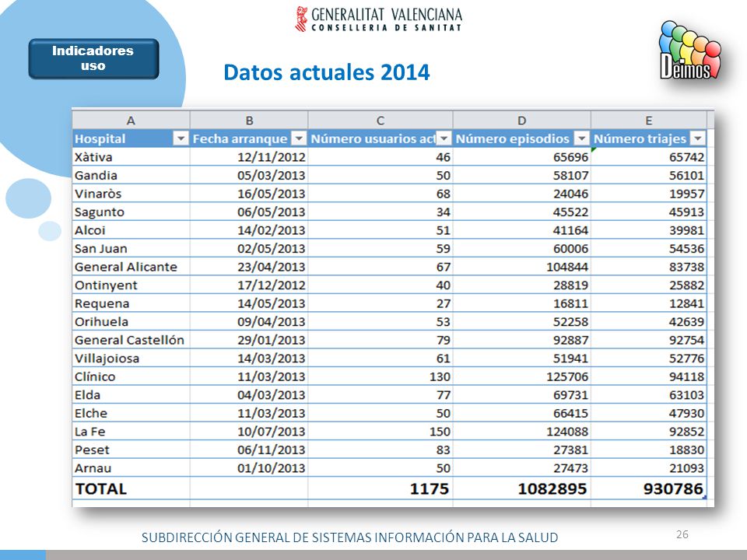Open the Número episodios filter dropdown
Screen dimensions: 747x560
tap(581, 138)
